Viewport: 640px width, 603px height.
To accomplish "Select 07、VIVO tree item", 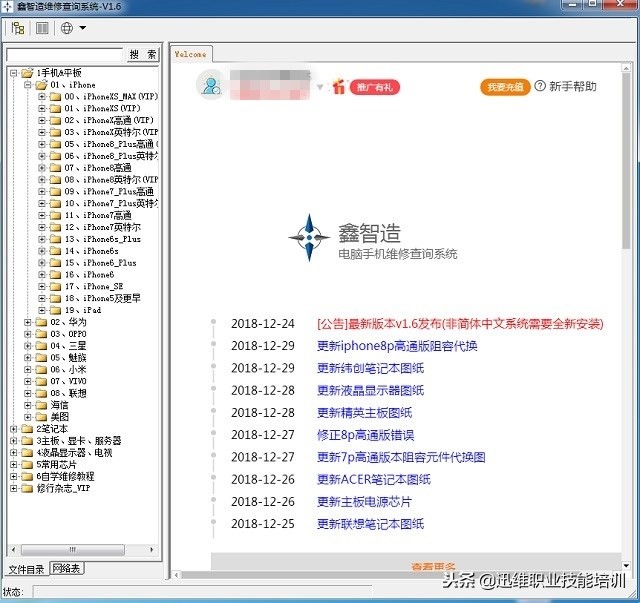I will click(x=68, y=381).
